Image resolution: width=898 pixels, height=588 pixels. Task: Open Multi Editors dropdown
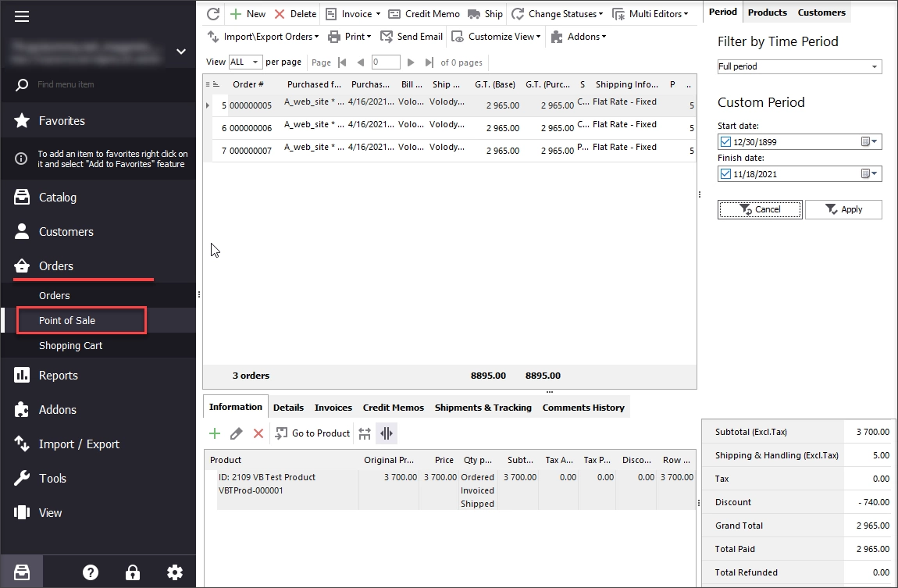pos(650,14)
